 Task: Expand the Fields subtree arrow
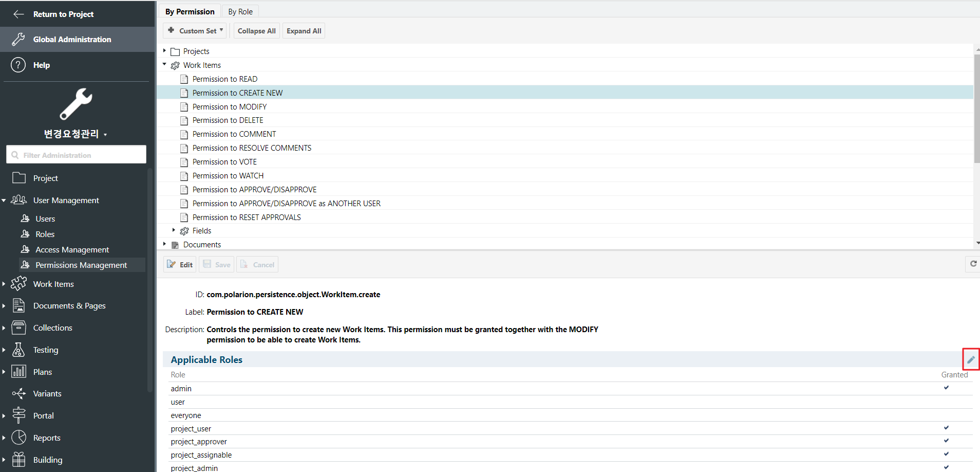[x=174, y=230]
